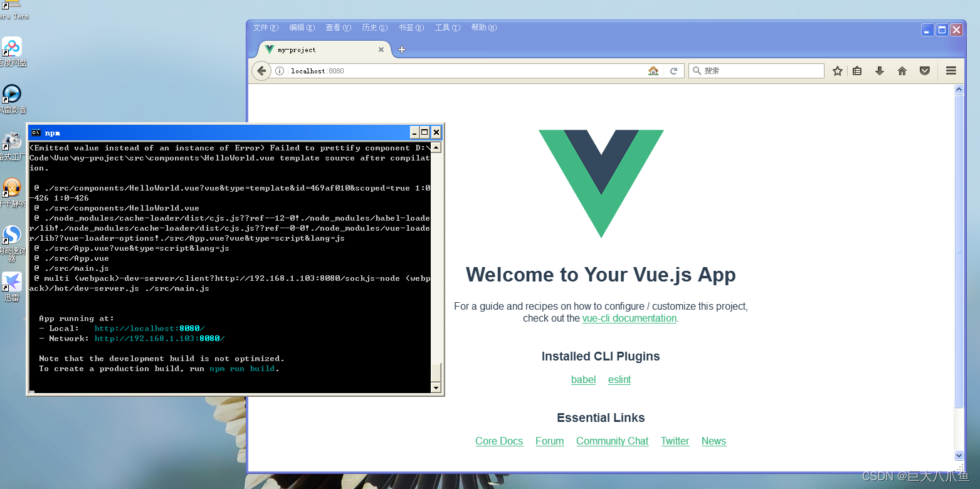Open the News link
The width and height of the screenshot is (980, 489).
[x=714, y=441]
